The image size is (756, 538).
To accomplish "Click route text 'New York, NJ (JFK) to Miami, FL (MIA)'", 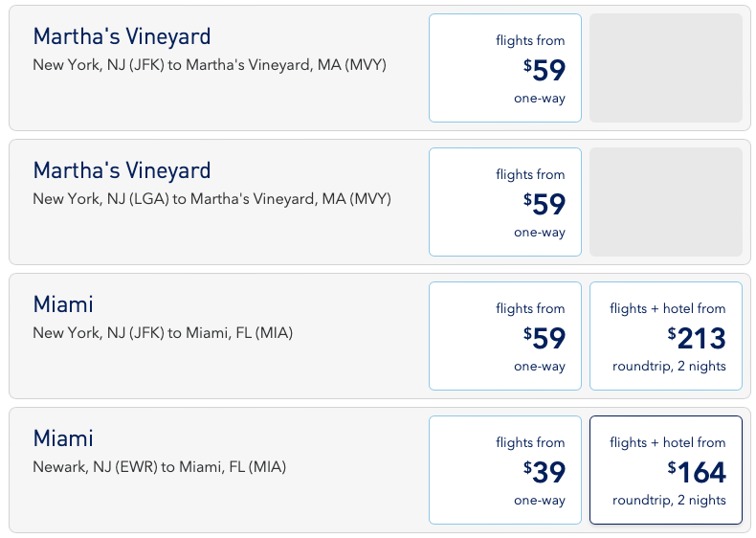I will (x=163, y=333).
